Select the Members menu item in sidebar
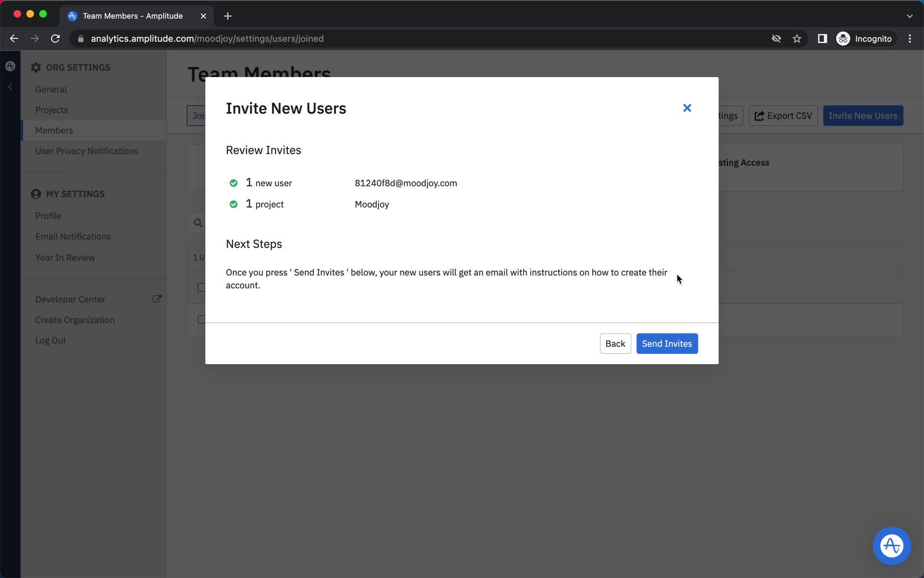The height and width of the screenshot is (578, 924). (54, 130)
